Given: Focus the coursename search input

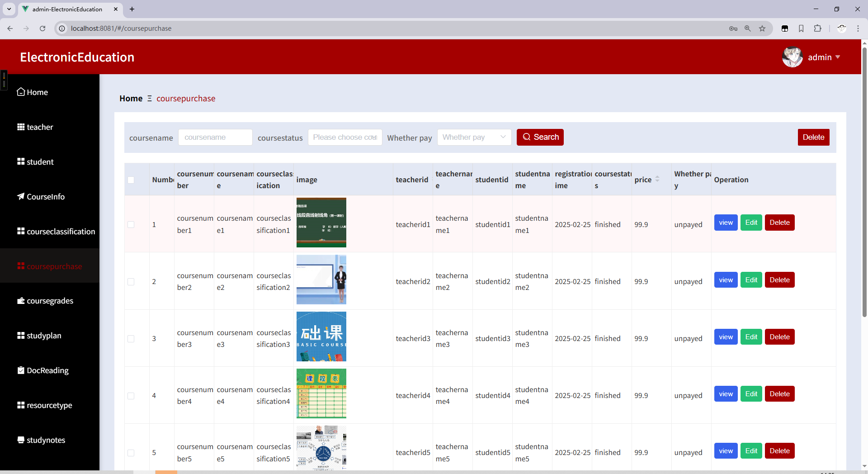Looking at the screenshot, I should pyautogui.click(x=215, y=137).
